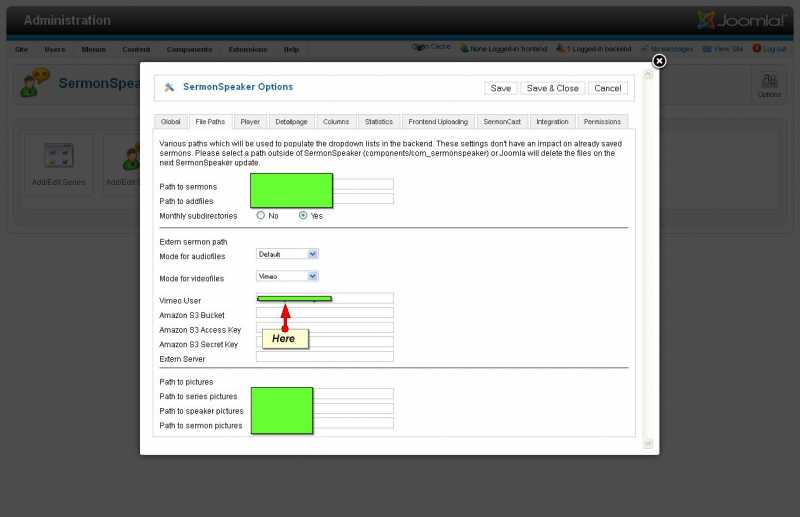Switch to the Columns tab
The image size is (800, 517).
(x=336, y=121)
